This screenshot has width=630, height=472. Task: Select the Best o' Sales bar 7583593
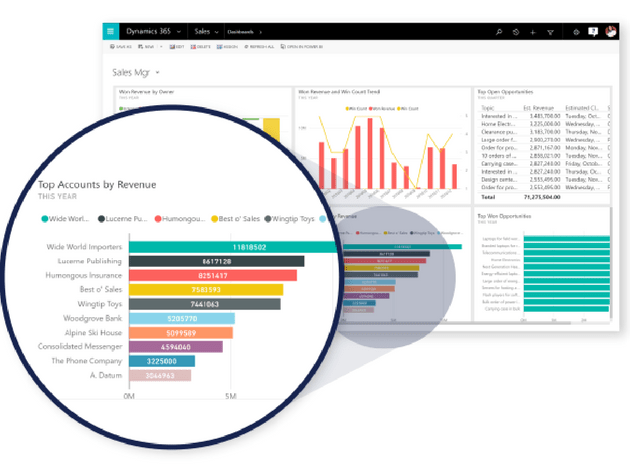[206, 290]
